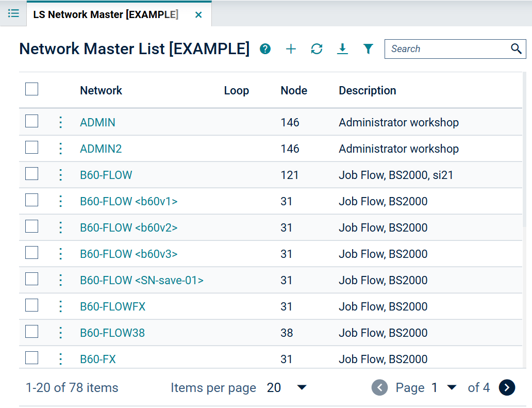The width and height of the screenshot is (532, 408).
Task: Click node value 146 in ADMIN row
Action: coord(290,122)
